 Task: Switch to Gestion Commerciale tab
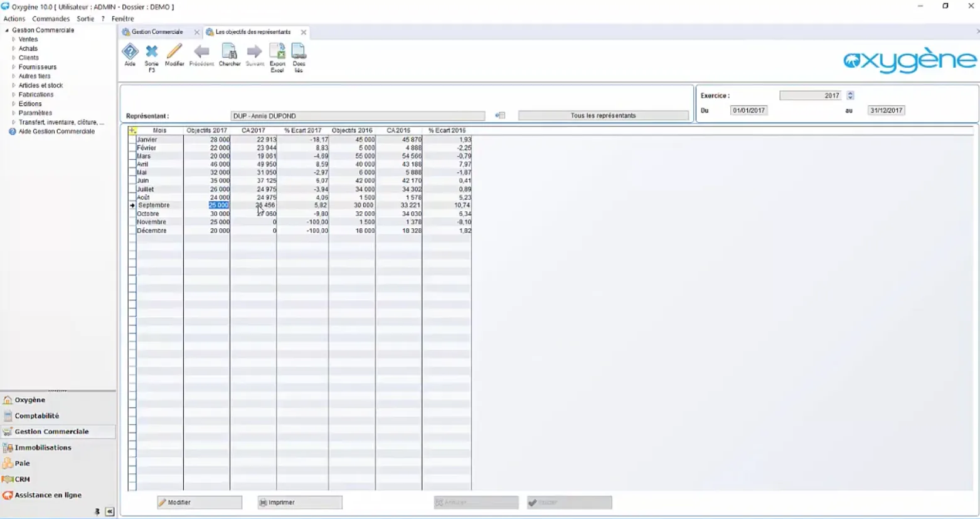(x=157, y=32)
